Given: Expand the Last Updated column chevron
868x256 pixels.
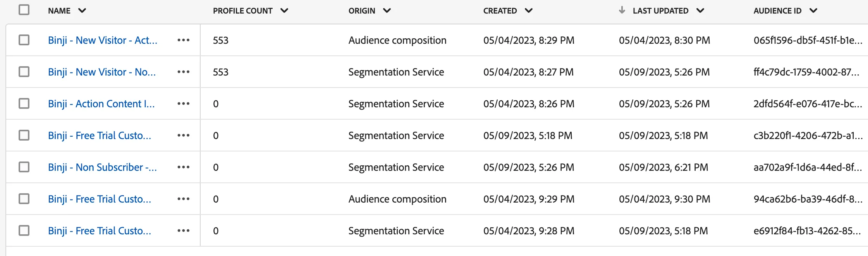Looking at the screenshot, I should pos(700,11).
